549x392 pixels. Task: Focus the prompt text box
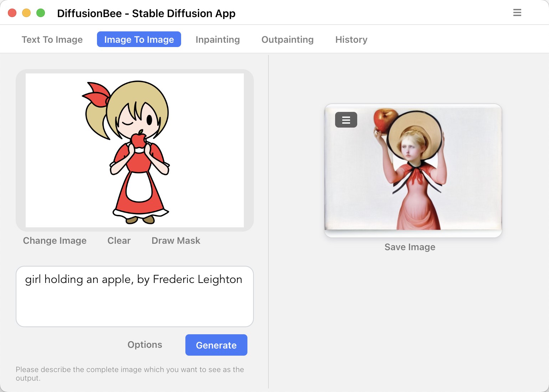[134, 303]
